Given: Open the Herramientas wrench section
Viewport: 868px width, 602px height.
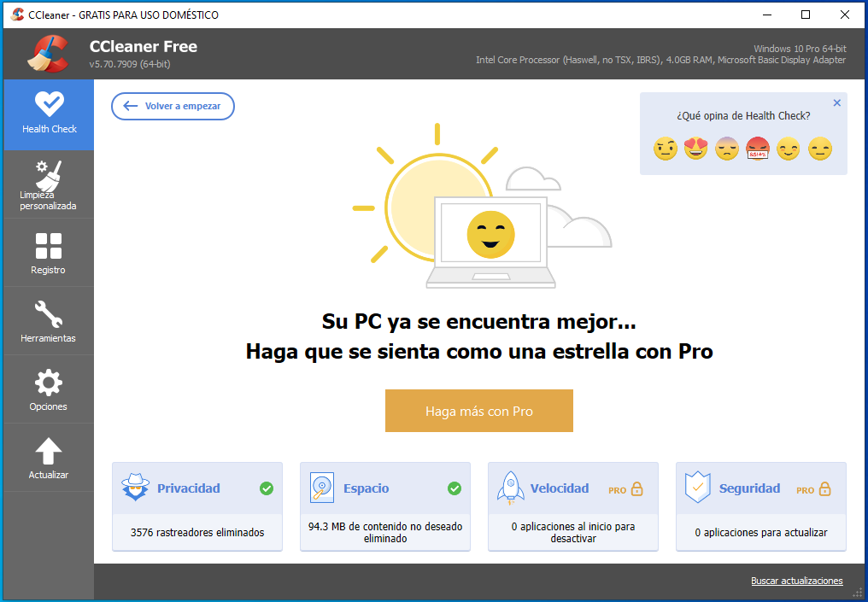Looking at the screenshot, I should [x=49, y=321].
